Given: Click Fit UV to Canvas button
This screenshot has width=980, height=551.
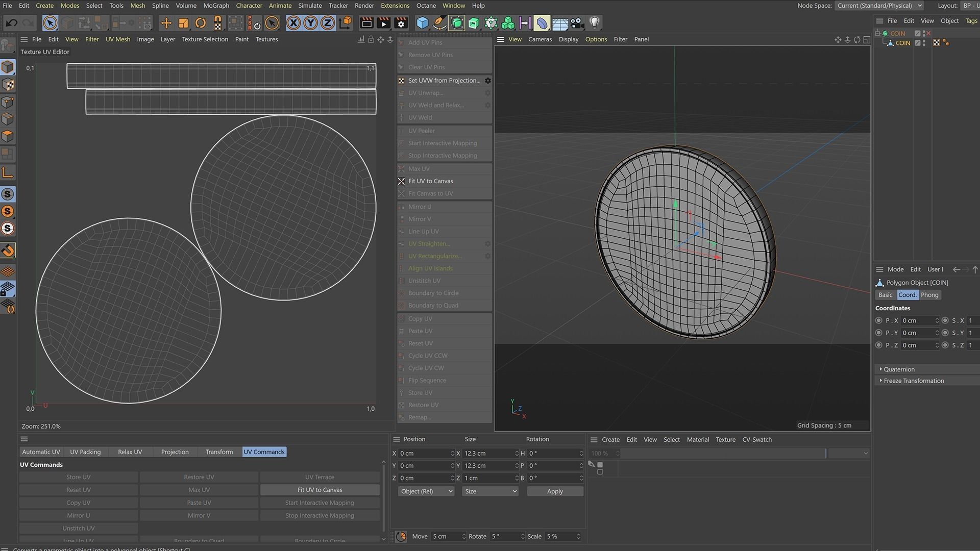Looking at the screenshot, I should click(x=320, y=490).
